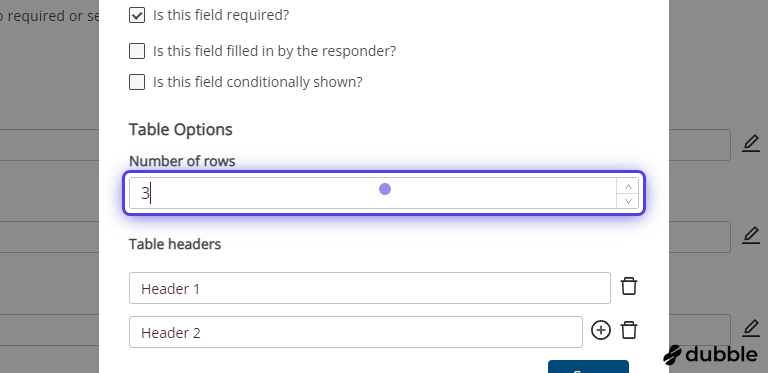Viewport: 768px width, 373px height.
Task: Click into the Header 2 text field
Action: 356,332
